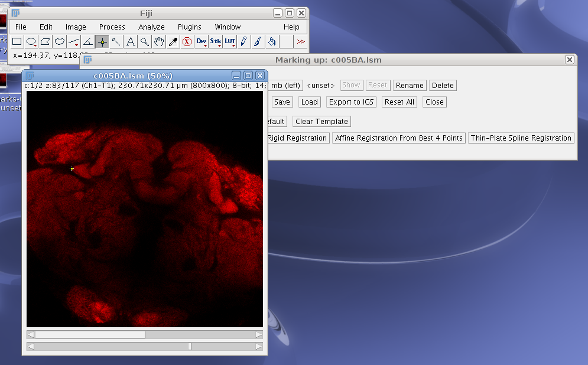The height and width of the screenshot is (365, 588).
Task: Click the yellow point marker on image
Action: pyautogui.click(x=72, y=169)
